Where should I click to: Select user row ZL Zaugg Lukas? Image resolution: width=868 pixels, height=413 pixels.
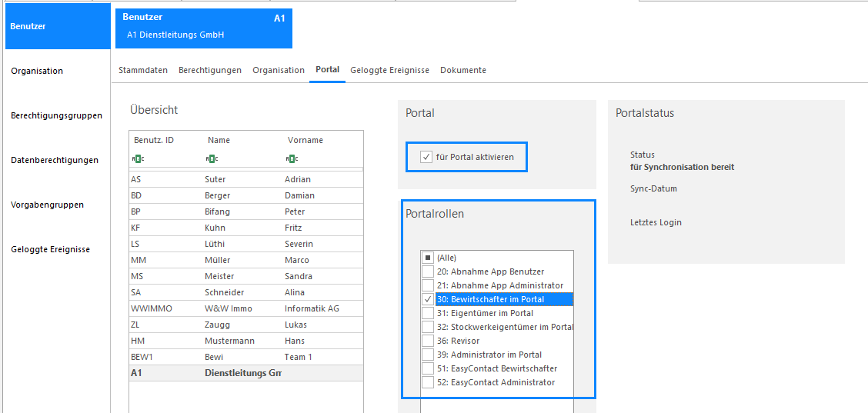click(x=246, y=325)
